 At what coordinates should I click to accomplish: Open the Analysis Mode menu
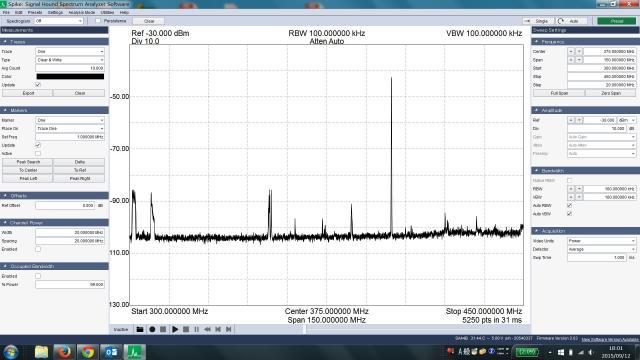click(x=82, y=13)
